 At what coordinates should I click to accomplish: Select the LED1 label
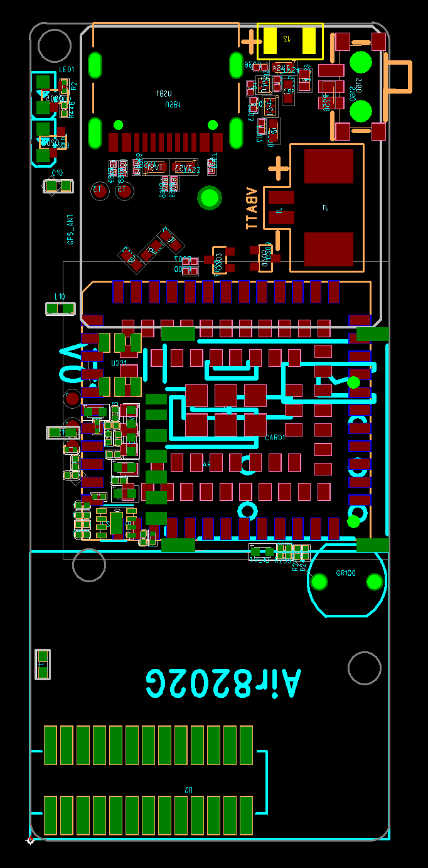67,70
